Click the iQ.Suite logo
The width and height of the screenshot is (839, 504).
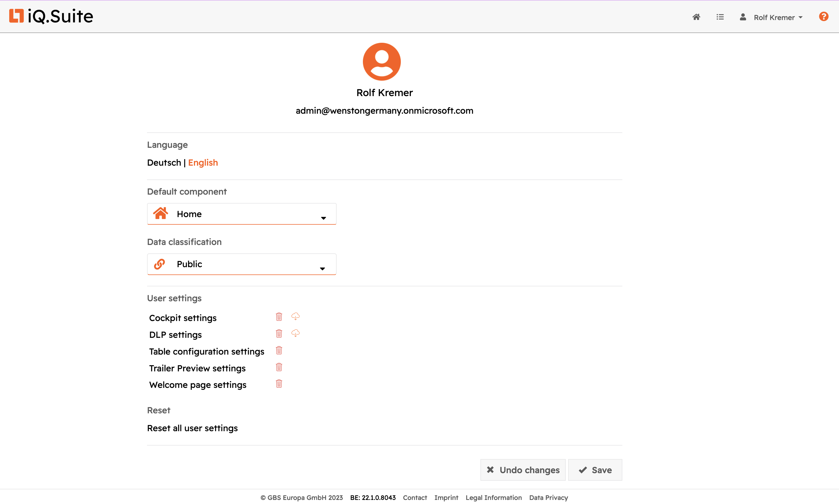click(51, 16)
